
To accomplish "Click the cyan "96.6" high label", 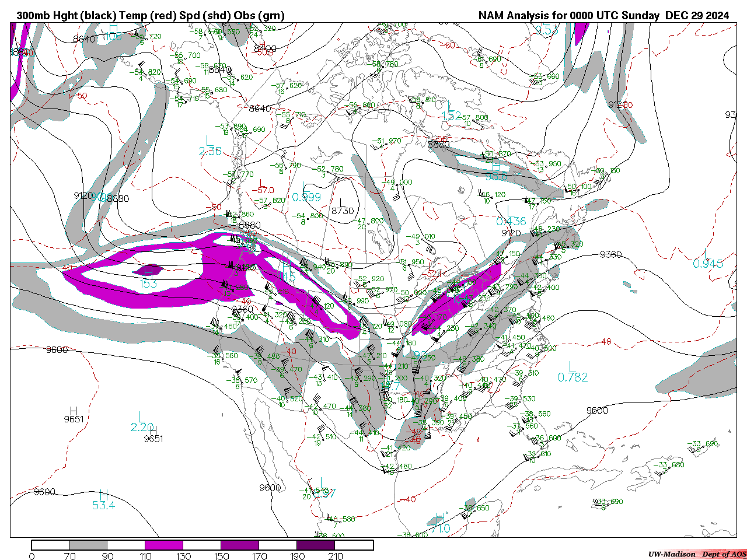I will (497, 177).
